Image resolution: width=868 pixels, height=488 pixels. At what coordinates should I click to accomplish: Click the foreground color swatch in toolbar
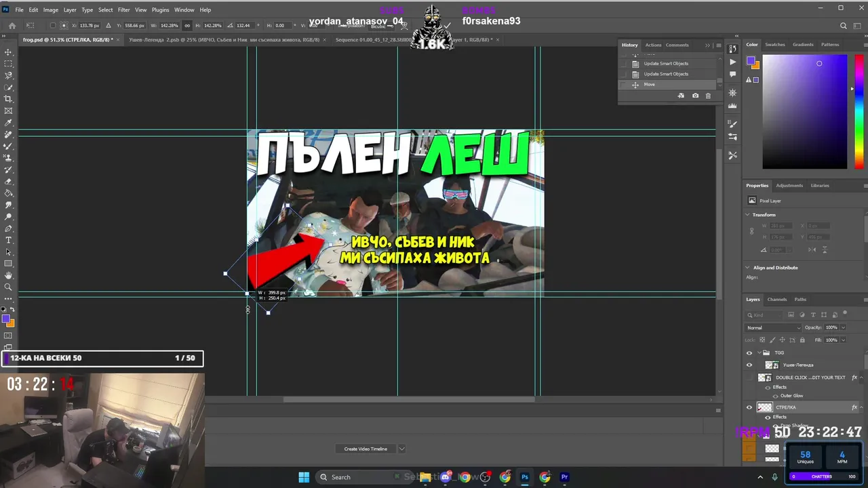[5, 319]
